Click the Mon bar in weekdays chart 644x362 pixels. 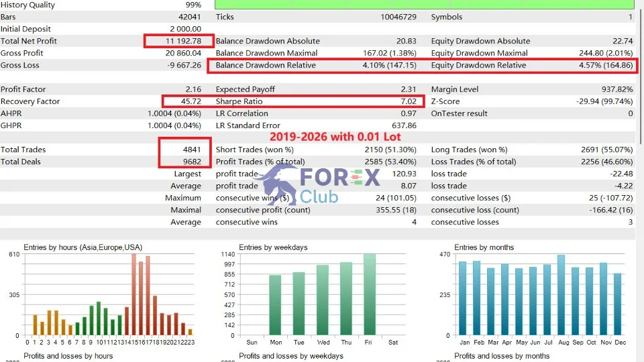275,305
